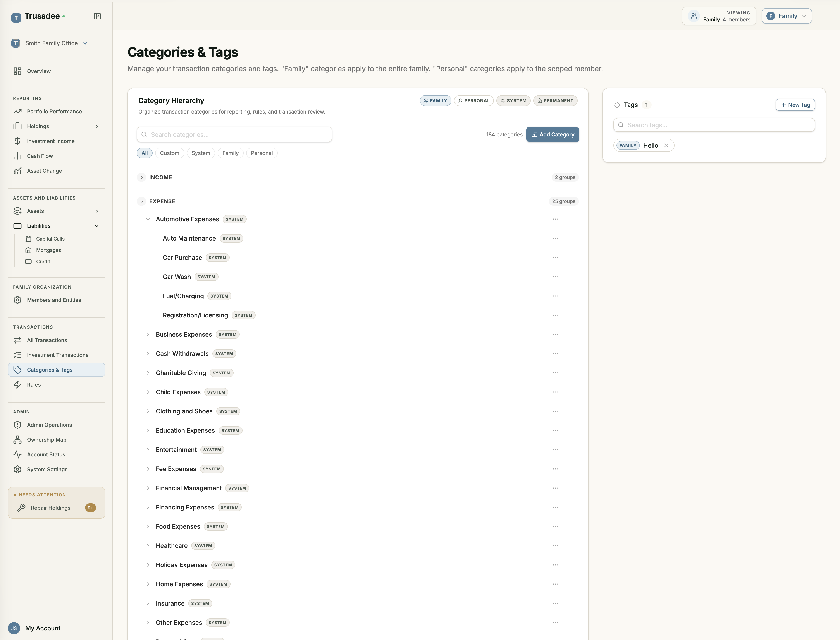Expand Holdings submenu chevron
This screenshot has width=840, height=640.
pos(96,126)
